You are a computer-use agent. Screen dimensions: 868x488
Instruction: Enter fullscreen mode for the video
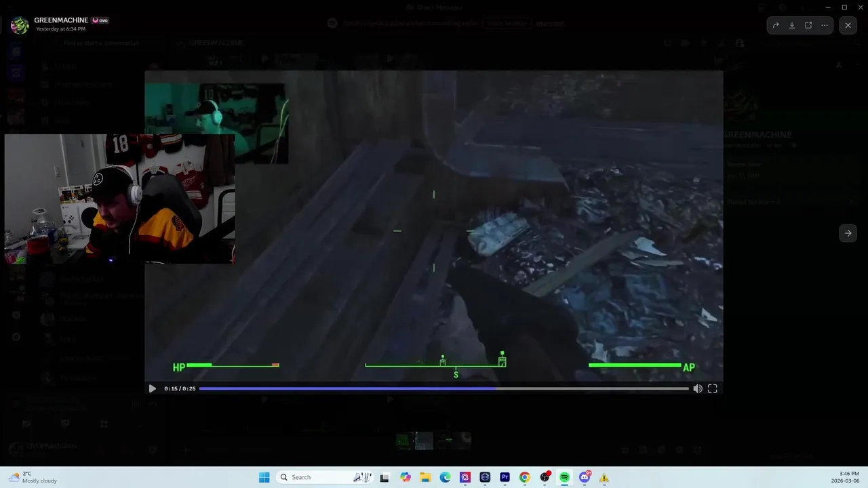713,388
